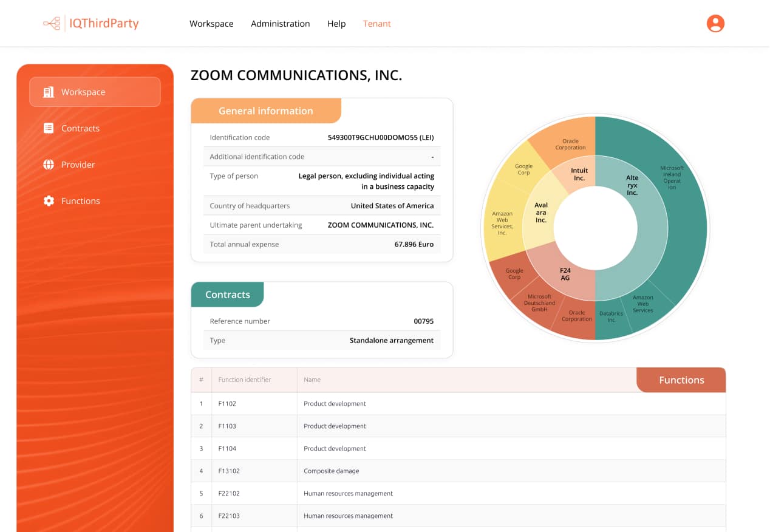This screenshot has width=770, height=532.
Task: Click the ZOOM COMMUNICATIONS, INC. page title
Action: pos(296,75)
